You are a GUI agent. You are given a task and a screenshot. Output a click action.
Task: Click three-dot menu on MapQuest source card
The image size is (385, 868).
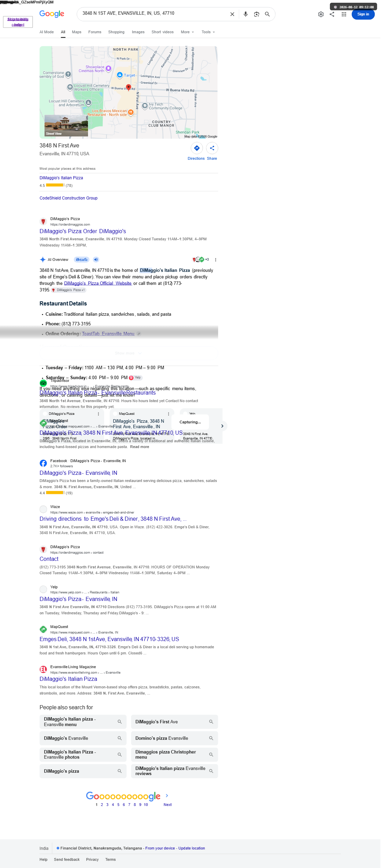169,414
